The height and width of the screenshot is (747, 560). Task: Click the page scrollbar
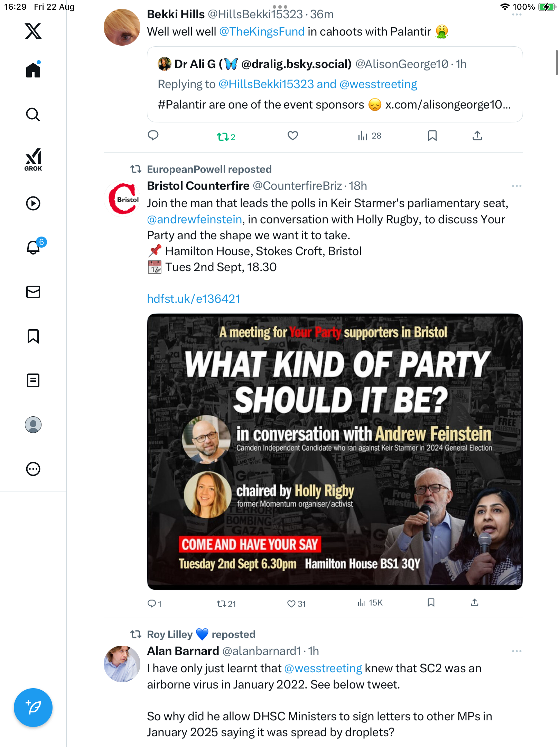coord(557,62)
